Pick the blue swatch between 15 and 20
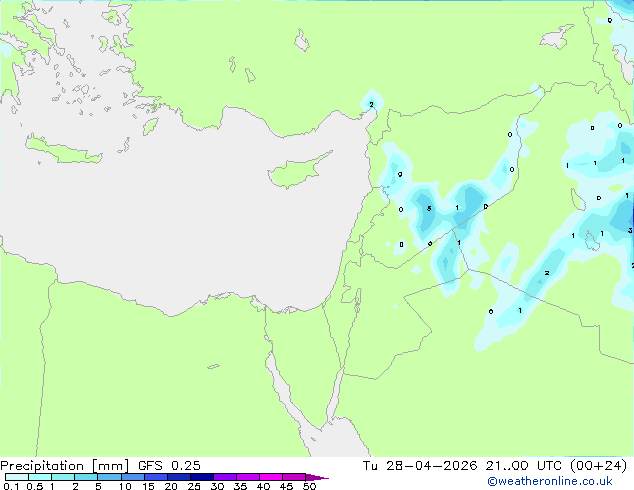 click(156, 477)
